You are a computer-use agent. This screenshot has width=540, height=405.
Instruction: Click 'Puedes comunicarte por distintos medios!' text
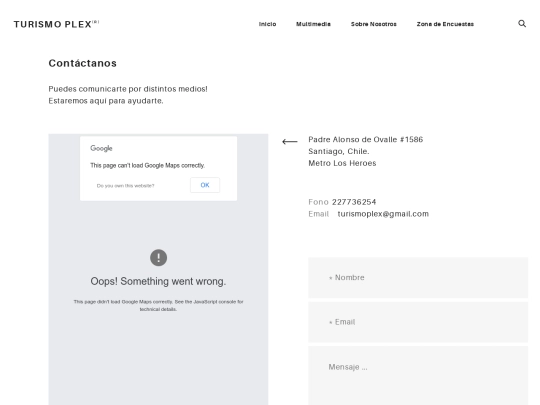coord(128,89)
